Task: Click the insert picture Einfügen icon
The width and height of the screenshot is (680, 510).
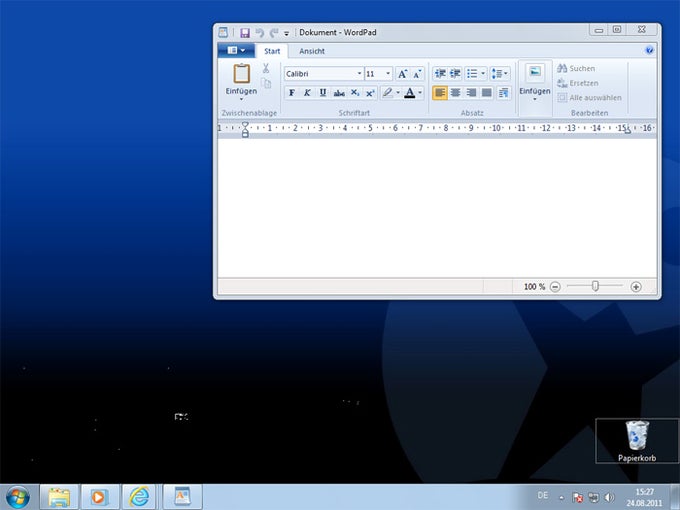Action: [535, 72]
